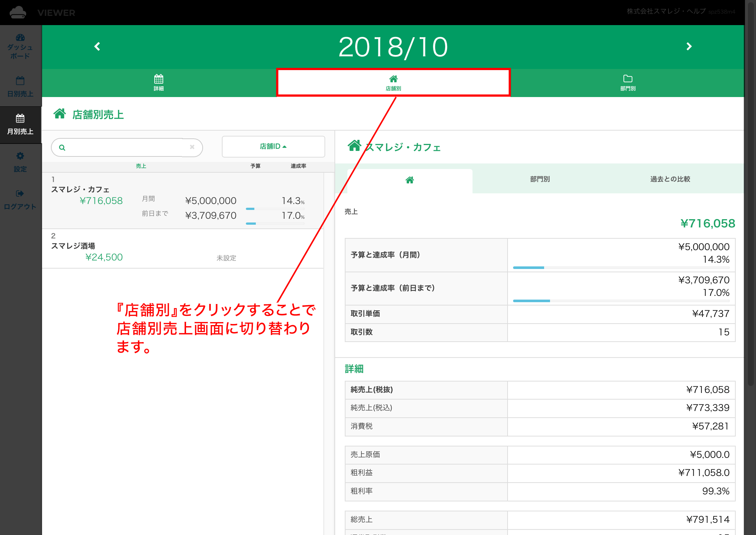Switch to the 詳細 calendar tab

pyautogui.click(x=159, y=83)
